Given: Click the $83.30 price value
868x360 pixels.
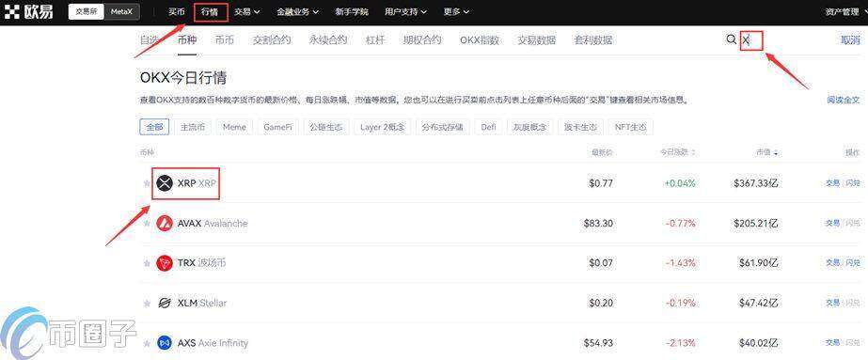Looking at the screenshot, I should point(598,224).
